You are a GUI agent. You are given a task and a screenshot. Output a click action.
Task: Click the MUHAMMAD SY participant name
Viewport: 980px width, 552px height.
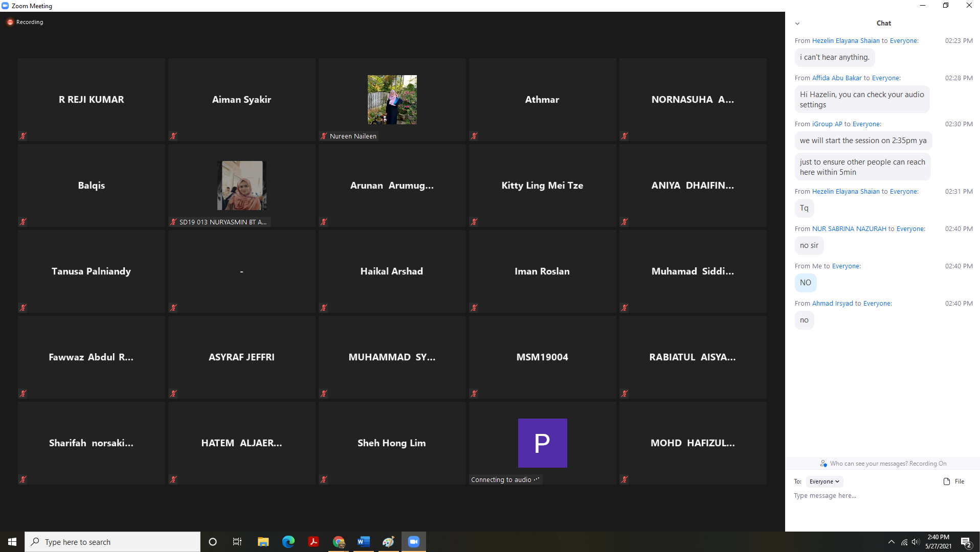[x=392, y=357]
